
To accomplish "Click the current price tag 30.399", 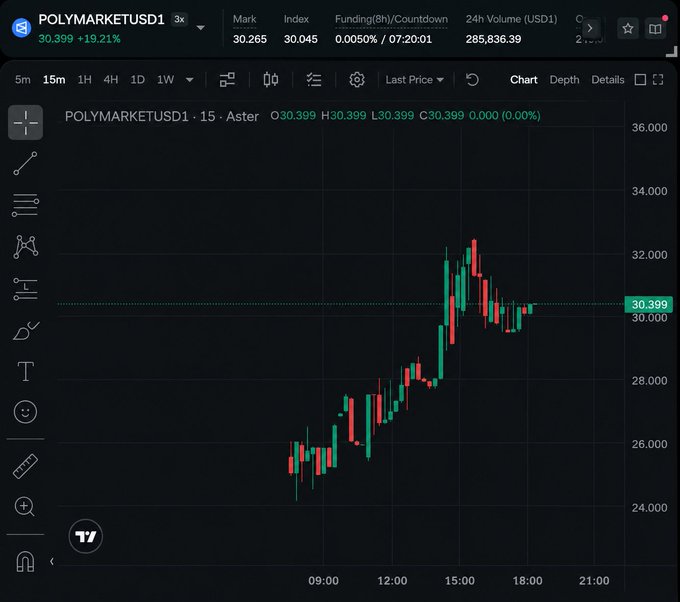I will 649,304.
